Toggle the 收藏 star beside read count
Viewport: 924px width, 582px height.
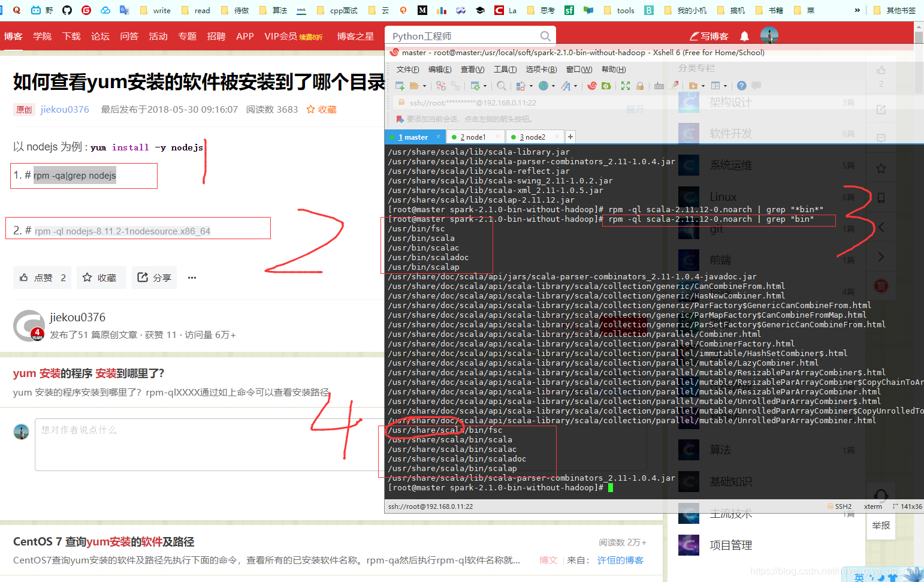321,110
